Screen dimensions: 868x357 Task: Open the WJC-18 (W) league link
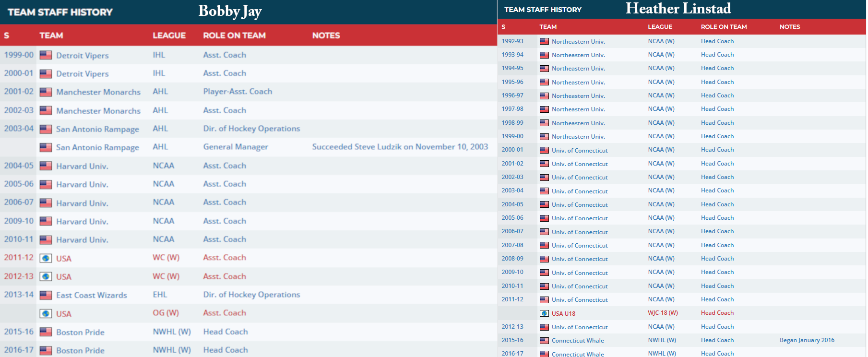click(x=663, y=313)
